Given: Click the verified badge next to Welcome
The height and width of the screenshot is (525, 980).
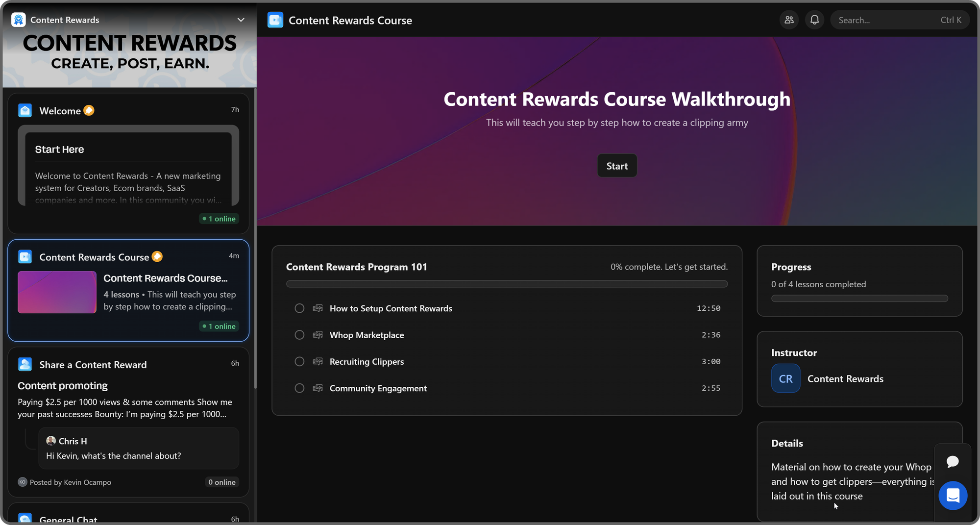Looking at the screenshot, I should (x=89, y=110).
